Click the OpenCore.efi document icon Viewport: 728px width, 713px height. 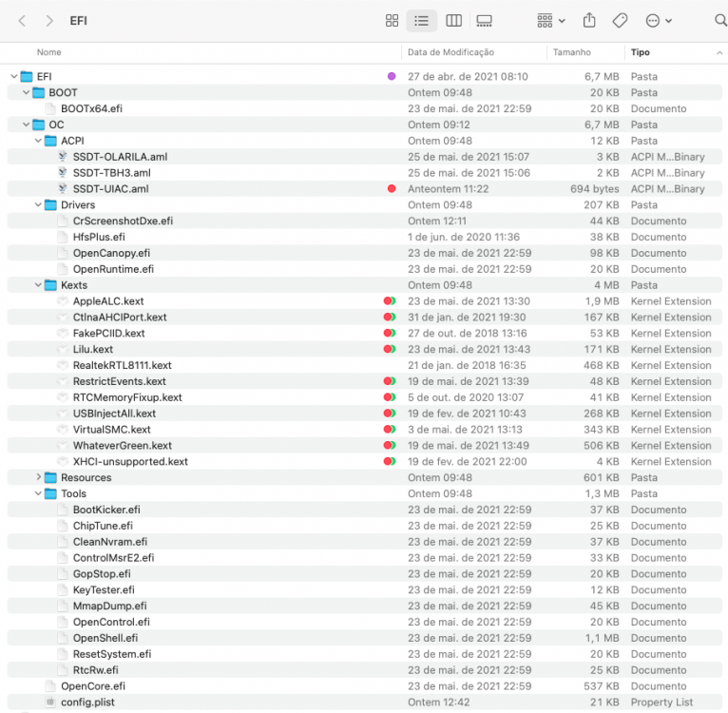point(50,686)
